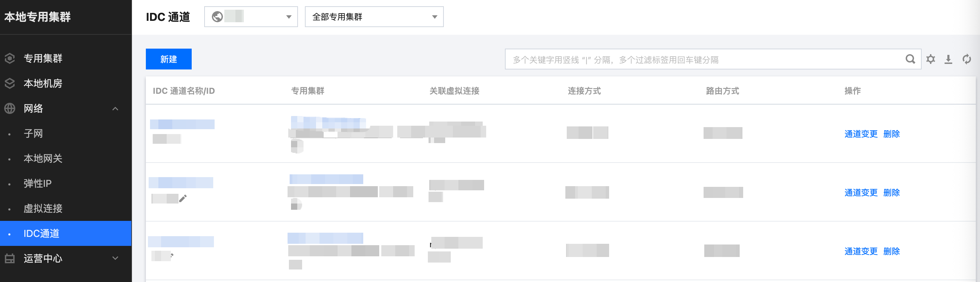Viewport: 980px width, 282px height.
Task: Expand the 运营中心 menu section
Action: pos(115,258)
